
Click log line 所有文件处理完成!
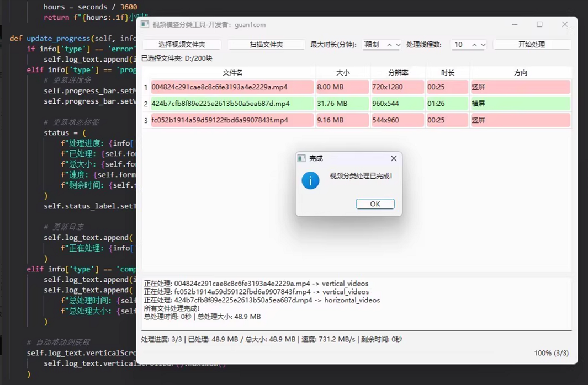coord(172,308)
